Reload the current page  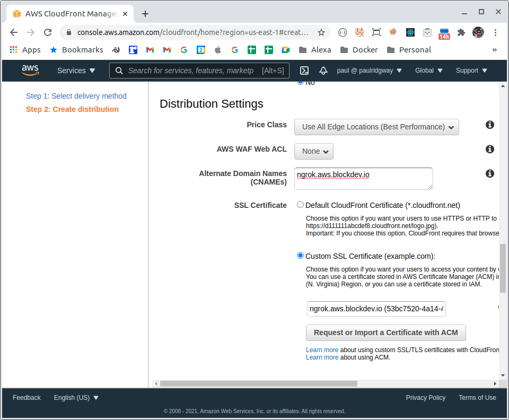point(48,32)
